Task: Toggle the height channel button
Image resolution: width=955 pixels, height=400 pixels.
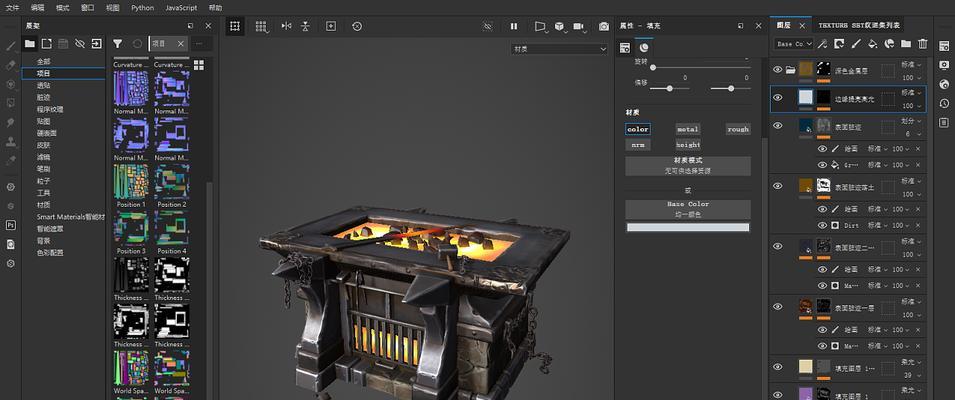Action: pos(688,145)
